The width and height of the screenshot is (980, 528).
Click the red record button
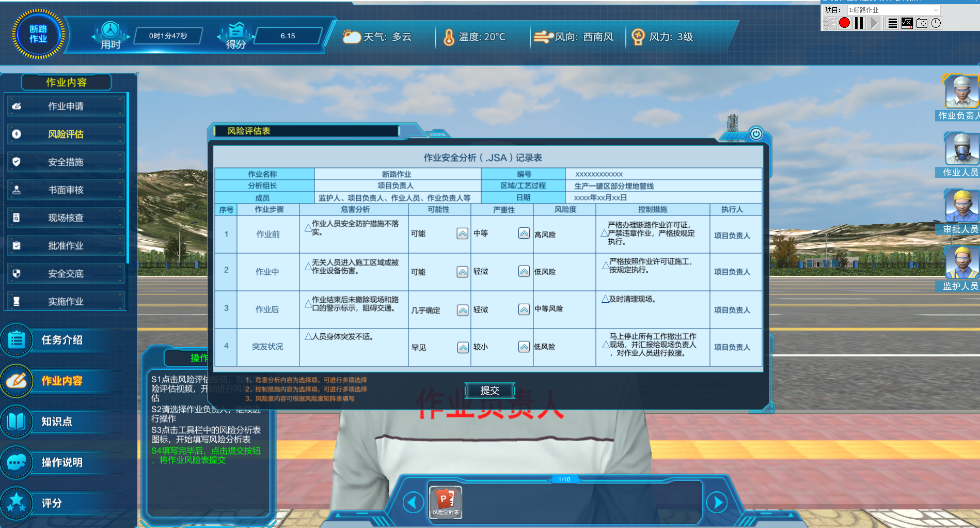click(x=845, y=23)
